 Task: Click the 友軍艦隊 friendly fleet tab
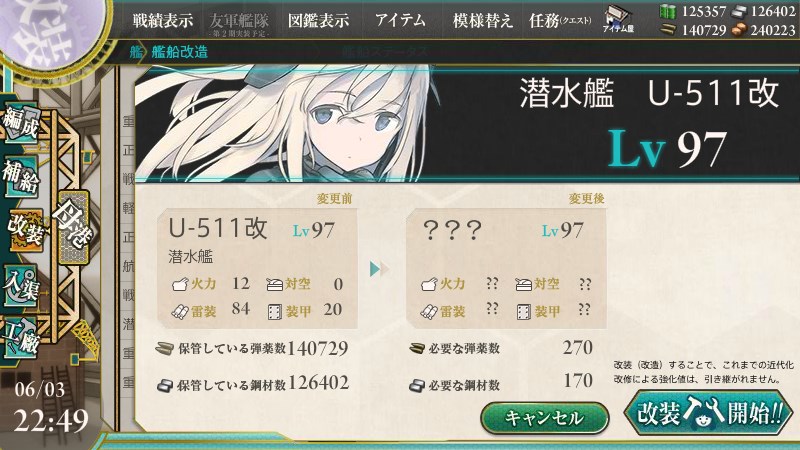239,23
